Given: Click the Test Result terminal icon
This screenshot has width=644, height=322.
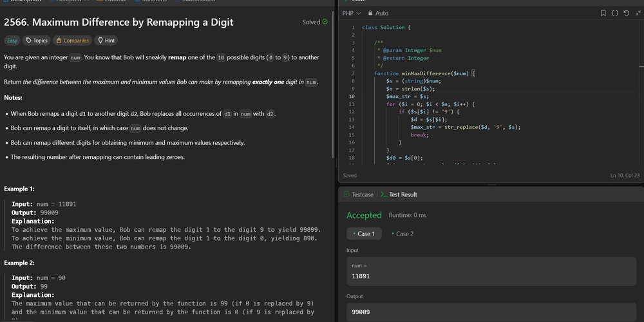Looking at the screenshot, I should (384, 194).
